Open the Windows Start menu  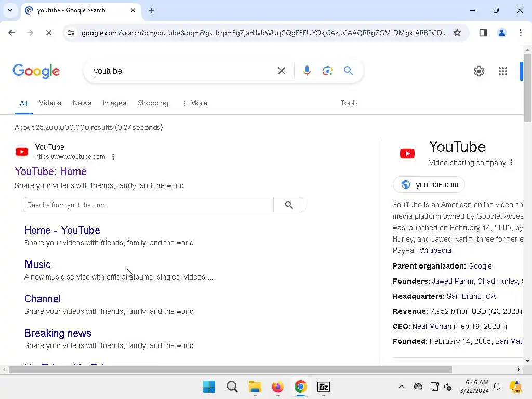click(209, 387)
